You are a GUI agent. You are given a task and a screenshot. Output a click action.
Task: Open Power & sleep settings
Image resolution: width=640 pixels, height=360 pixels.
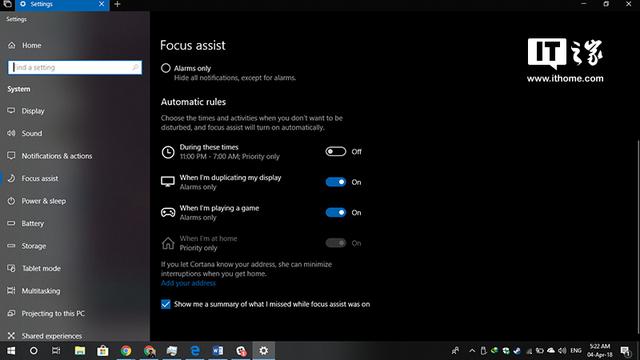pos(36,201)
